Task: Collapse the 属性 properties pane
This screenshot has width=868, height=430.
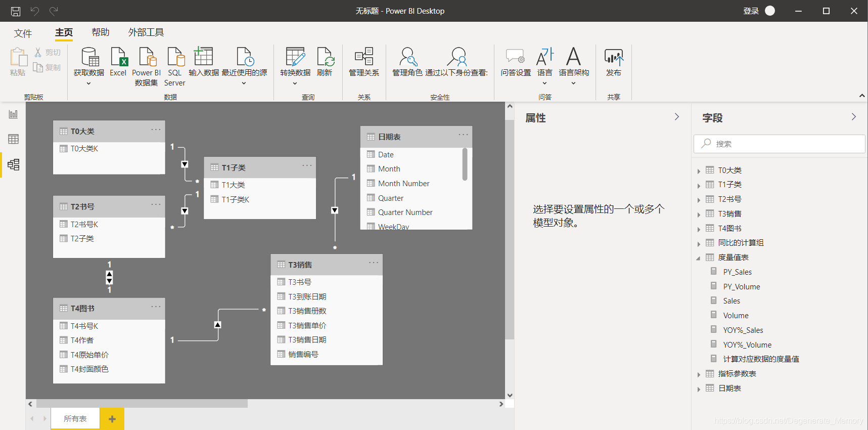Action: coord(677,117)
